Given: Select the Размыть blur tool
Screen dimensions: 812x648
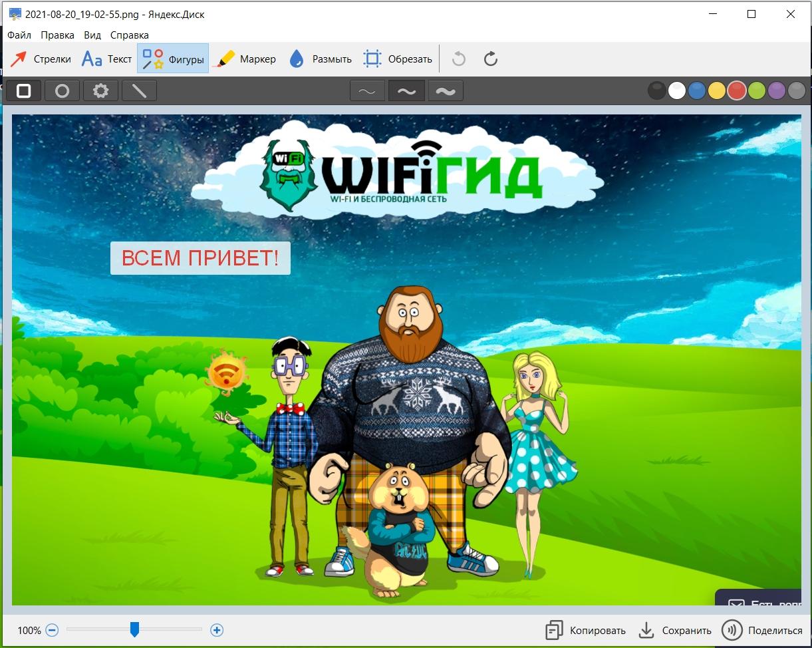Looking at the screenshot, I should coord(320,59).
